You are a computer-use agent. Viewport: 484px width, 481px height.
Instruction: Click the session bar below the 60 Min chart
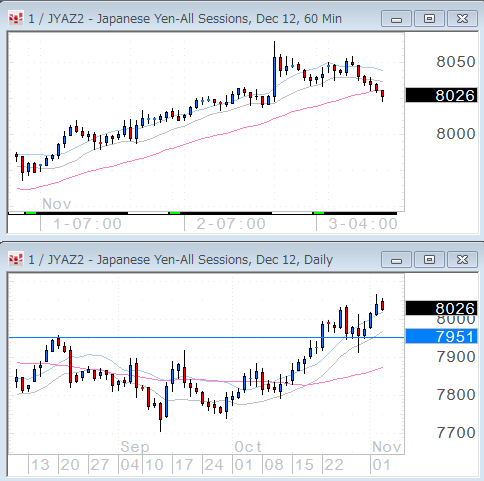pos(202,213)
